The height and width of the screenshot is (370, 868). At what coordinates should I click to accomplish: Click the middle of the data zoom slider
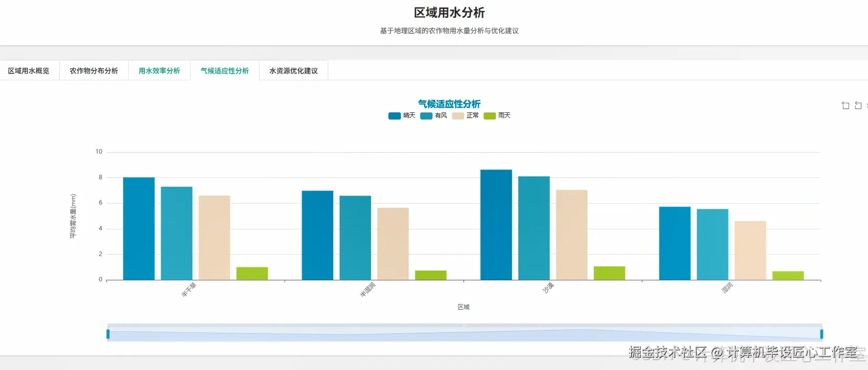[x=465, y=334]
